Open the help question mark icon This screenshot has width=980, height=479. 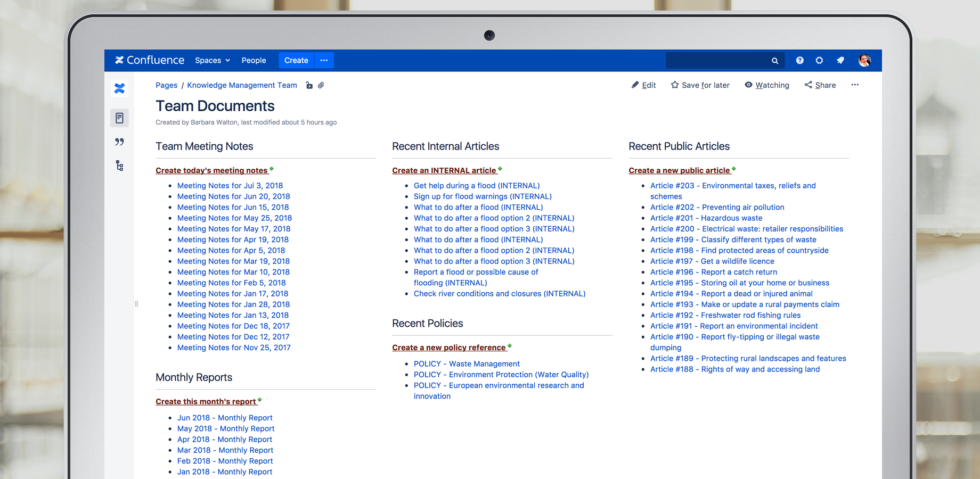click(x=799, y=61)
